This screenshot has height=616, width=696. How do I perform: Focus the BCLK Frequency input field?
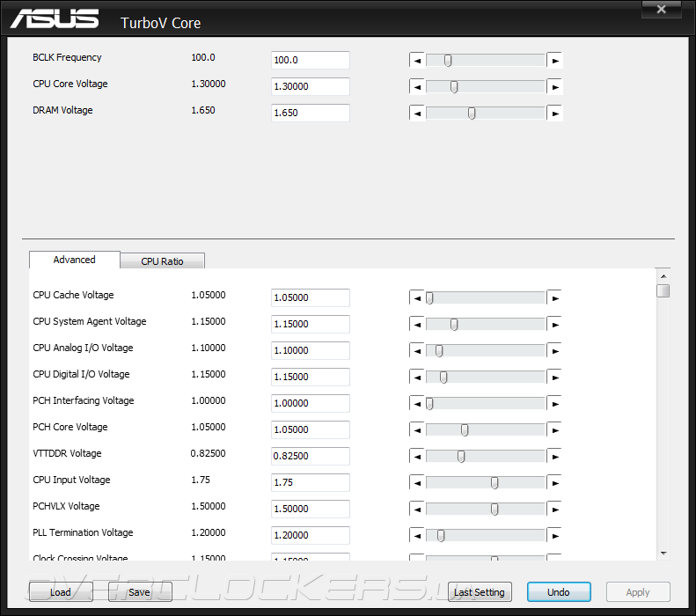311,60
